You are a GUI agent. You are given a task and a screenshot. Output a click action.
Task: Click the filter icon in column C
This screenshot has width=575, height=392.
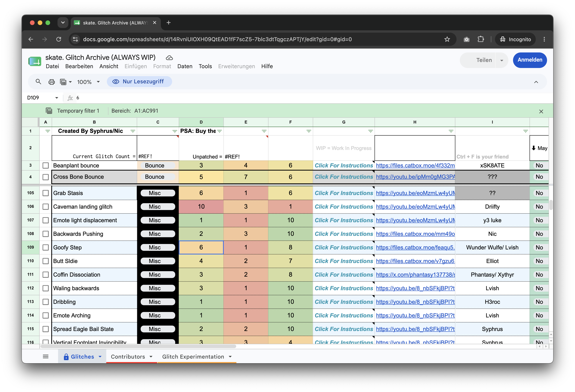point(175,131)
